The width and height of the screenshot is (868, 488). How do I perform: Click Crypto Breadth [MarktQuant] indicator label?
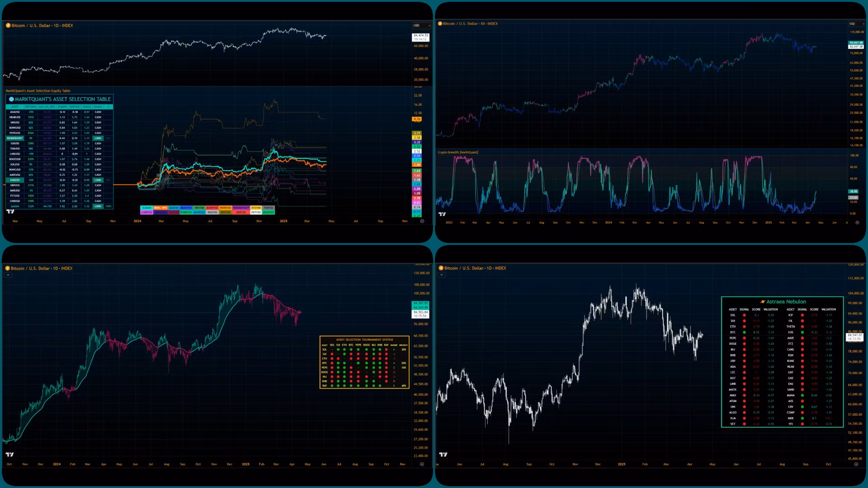point(458,152)
